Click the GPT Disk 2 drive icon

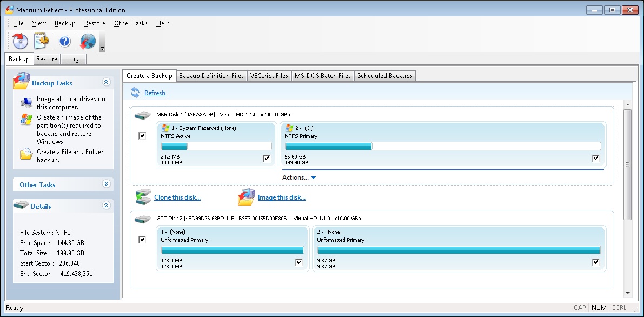(x=143, y=220)
